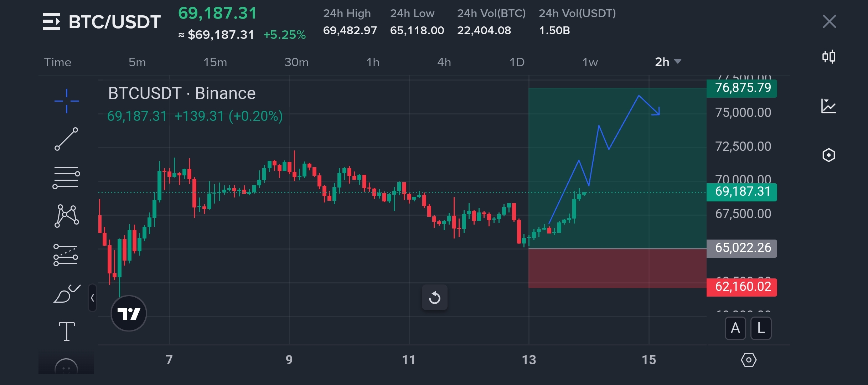
Task: Select the Text annotation tool
Action: pos(67,331)
